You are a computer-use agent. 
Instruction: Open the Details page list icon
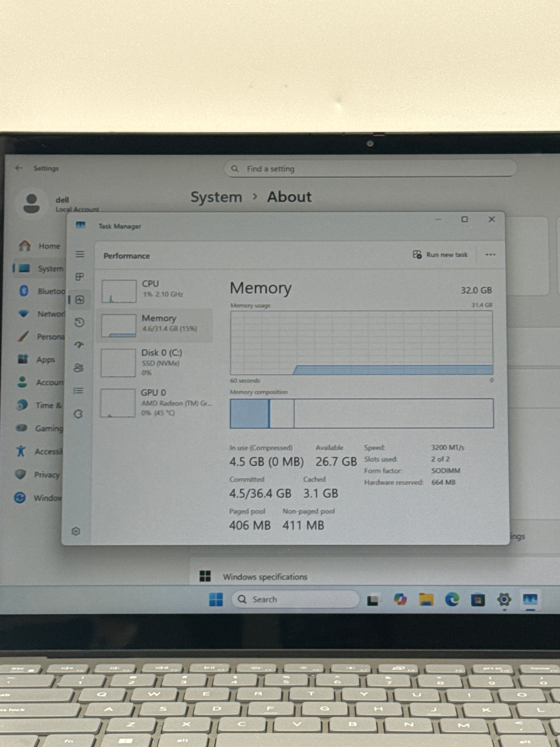(x=78, y=391)
